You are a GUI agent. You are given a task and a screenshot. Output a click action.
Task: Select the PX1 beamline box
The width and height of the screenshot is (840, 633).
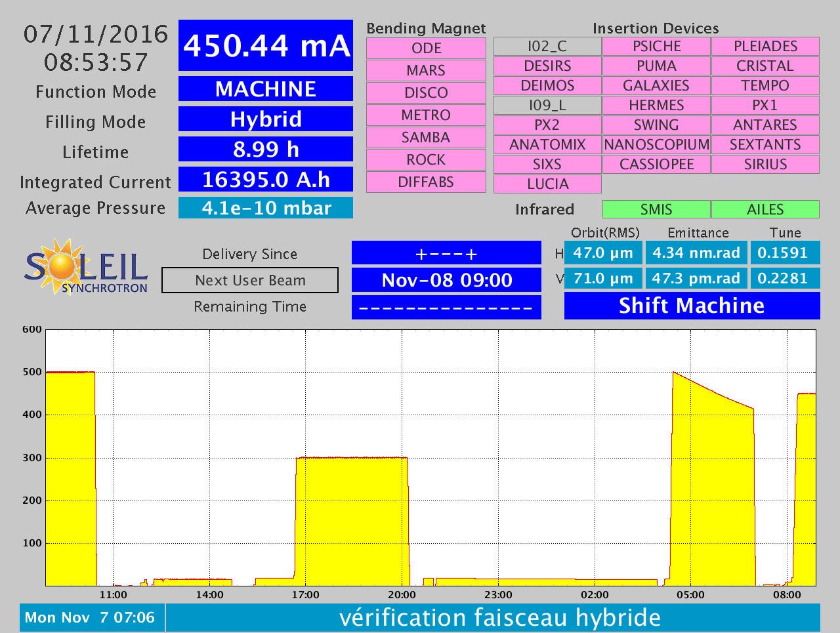pyautogui.click(x=765, y=105)
